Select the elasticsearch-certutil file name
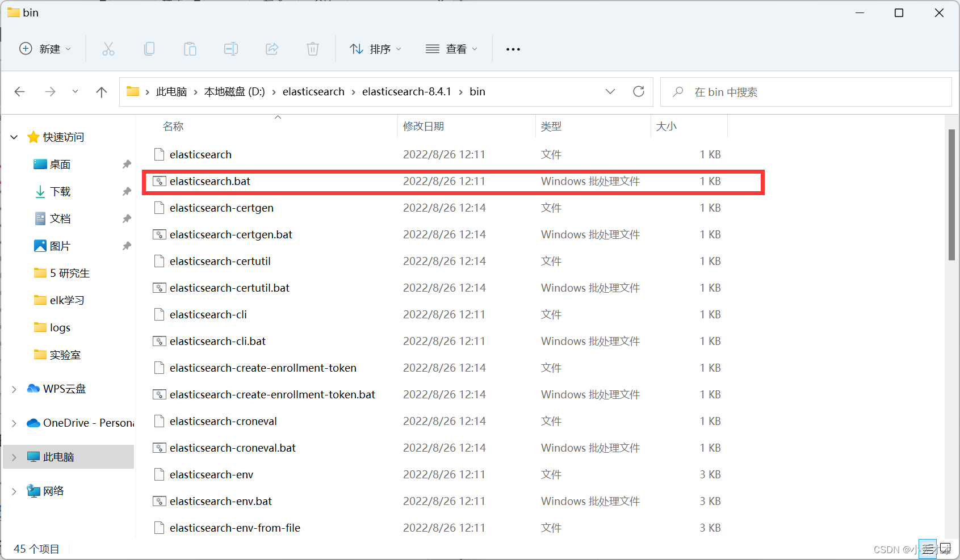The height and width of the screenshot is (560, 960). click(x=220, y=261)
